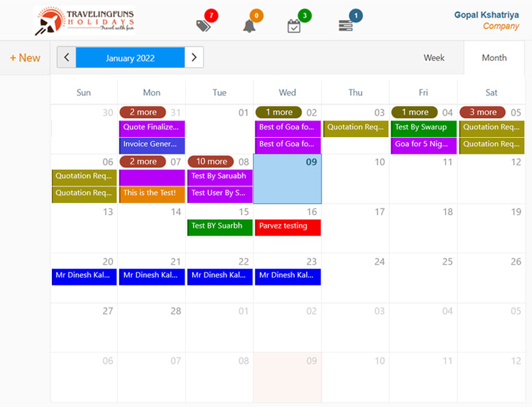Viewport: 532px width, 407px height.
Task: Click the + New button
Action: (25, 58)
